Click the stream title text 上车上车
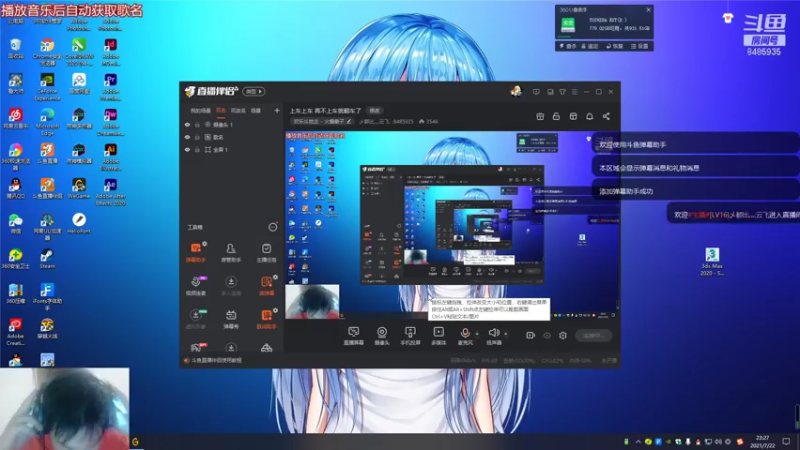This screenshot has height=450, width=800. [325, 111]
